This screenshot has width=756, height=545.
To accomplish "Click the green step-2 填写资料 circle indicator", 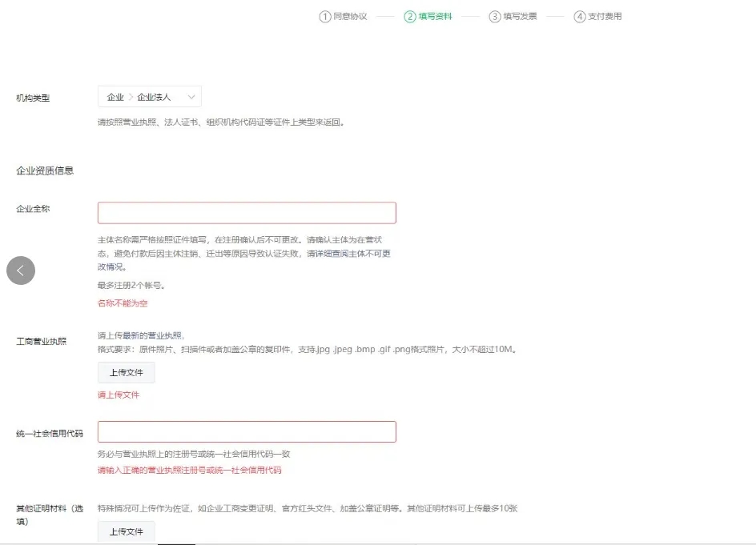I will point(409,16).
